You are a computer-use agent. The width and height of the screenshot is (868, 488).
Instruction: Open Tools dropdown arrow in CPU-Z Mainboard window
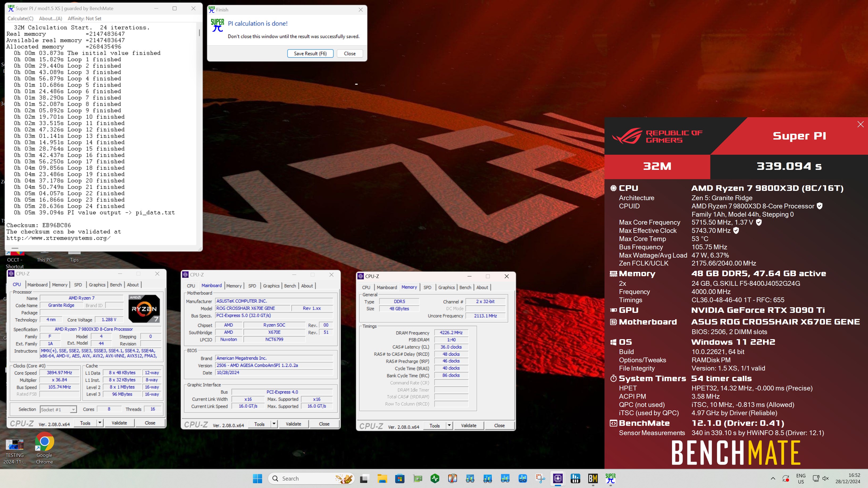tap(274, 424)
